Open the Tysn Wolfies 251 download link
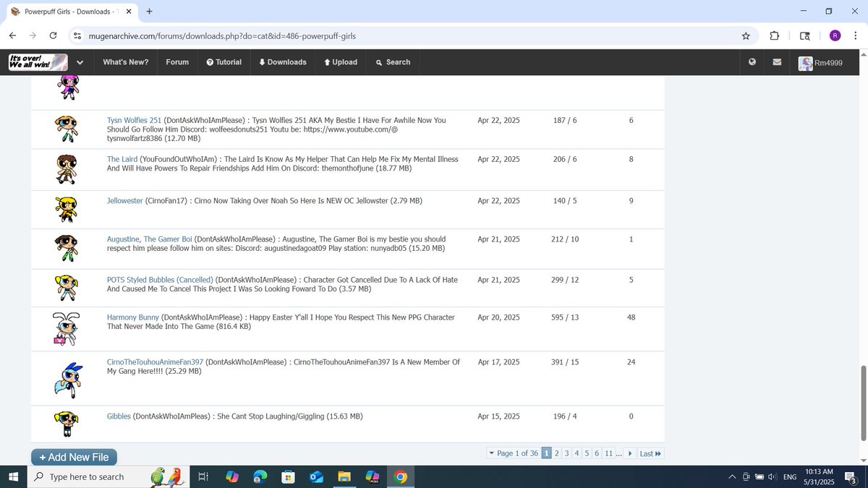The height and width of the screenshot is (488, 868). [134, 120]
